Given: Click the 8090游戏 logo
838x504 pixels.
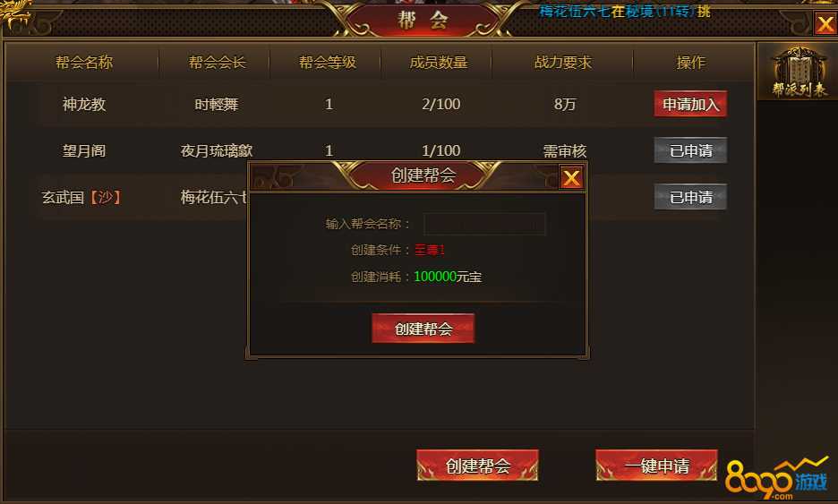Looking at the screenshot, I should tap(777, 477).
